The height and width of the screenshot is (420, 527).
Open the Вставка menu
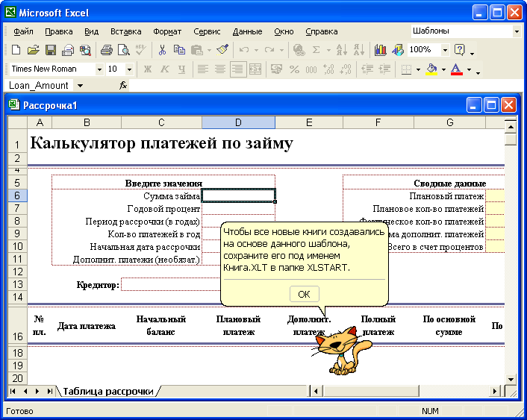(126, 31)
